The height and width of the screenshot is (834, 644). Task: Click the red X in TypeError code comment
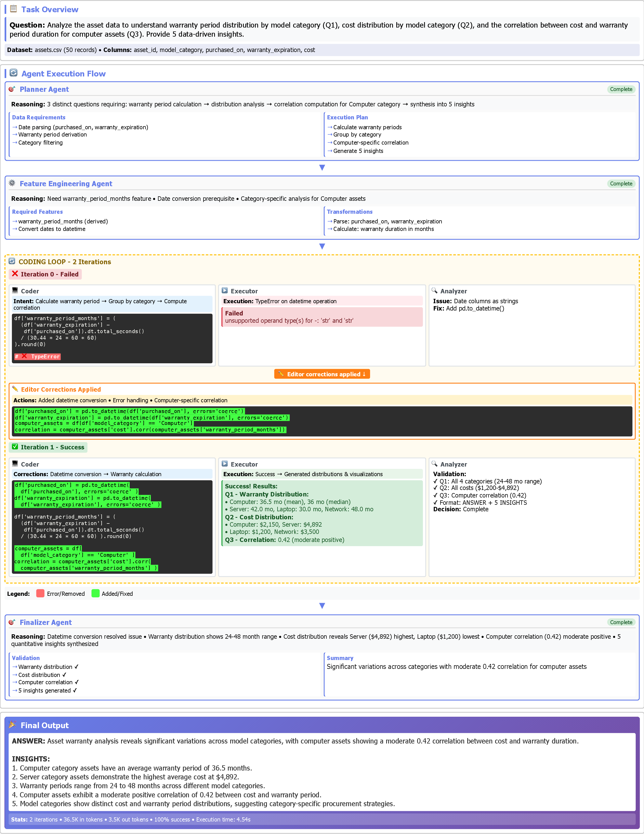tap(24, 356)
